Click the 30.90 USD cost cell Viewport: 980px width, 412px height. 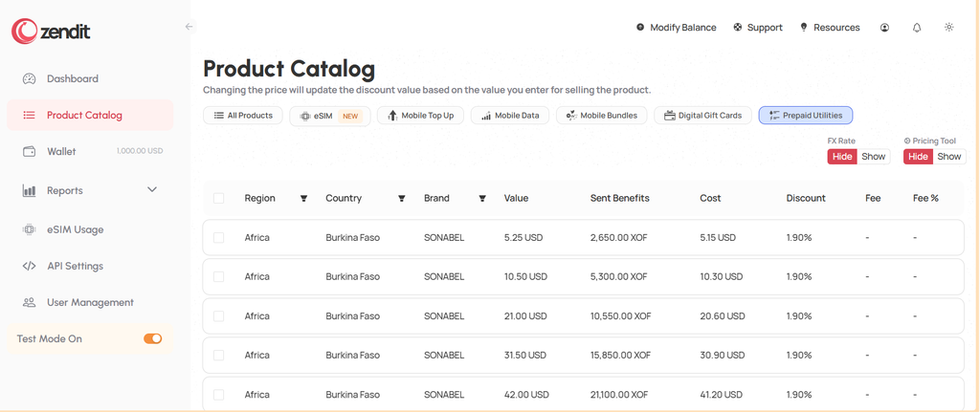point(723,356)
